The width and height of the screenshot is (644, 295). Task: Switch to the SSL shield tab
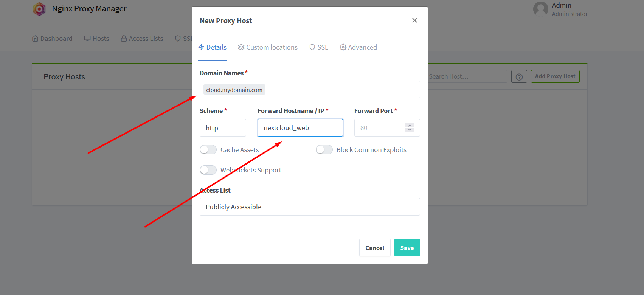319,47
